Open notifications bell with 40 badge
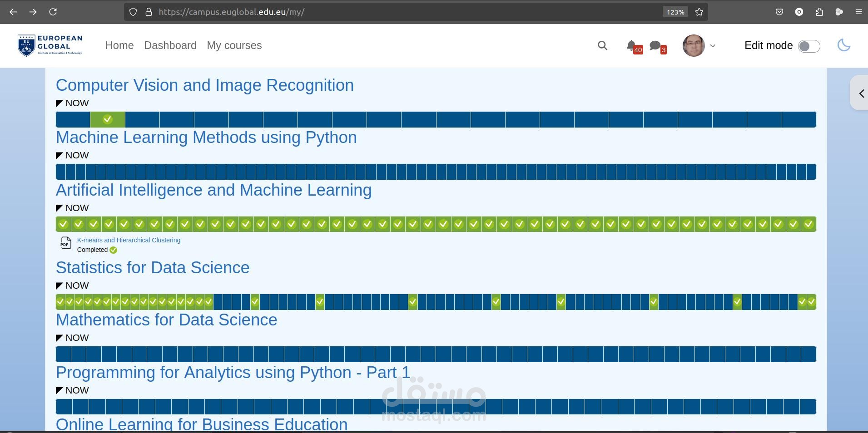The width and height of the screenshot is (868, 433). 631,45
